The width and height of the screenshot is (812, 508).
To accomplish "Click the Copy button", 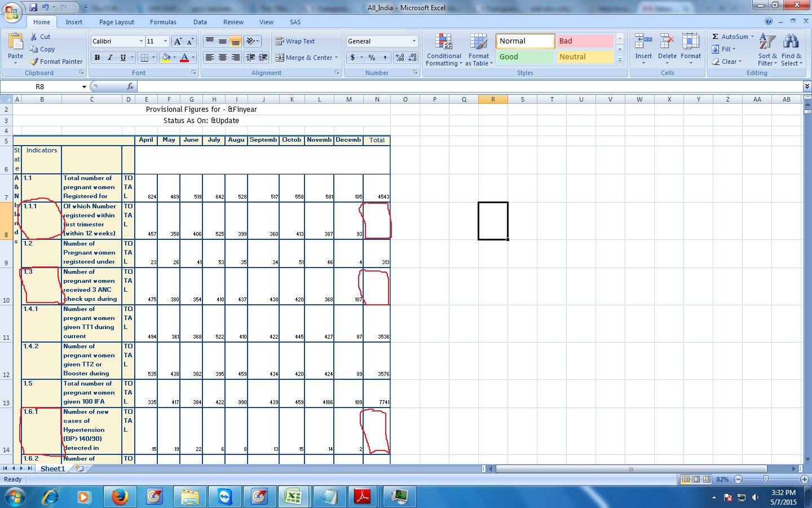I will point(42,49).
